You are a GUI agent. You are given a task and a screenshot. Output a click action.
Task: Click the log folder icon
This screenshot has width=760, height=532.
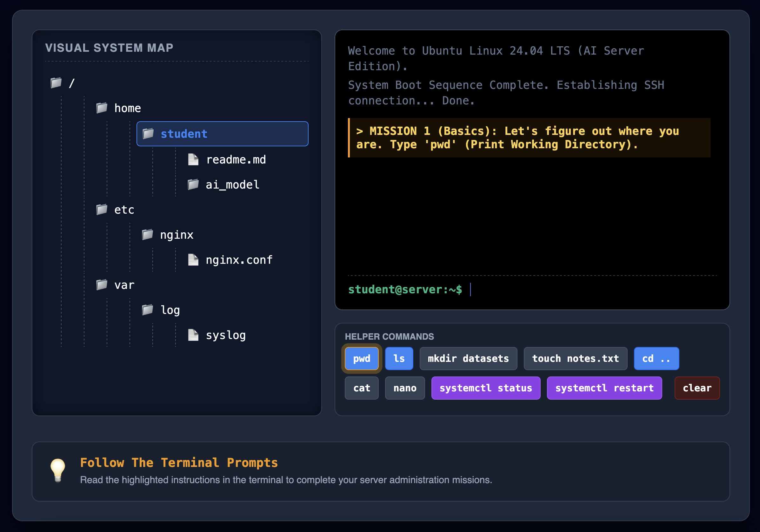pyautogui.click(x=147, y=309)
